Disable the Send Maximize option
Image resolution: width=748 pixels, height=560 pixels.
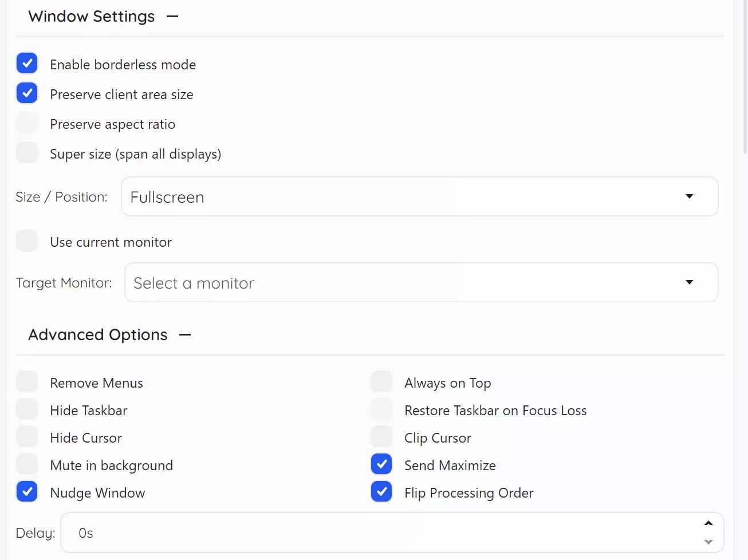(381, 464)
